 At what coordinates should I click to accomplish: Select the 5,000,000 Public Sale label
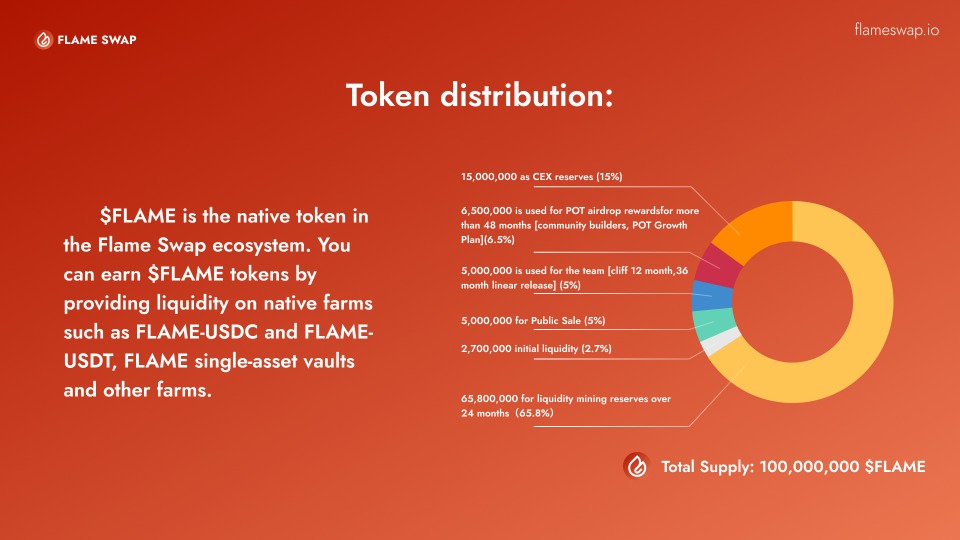pyautogui.click(x=533, y=321)
